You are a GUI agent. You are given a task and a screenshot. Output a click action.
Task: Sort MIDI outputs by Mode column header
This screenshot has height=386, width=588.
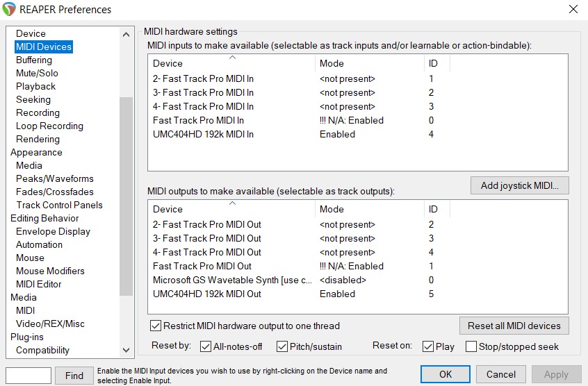[x=368, y=209]
